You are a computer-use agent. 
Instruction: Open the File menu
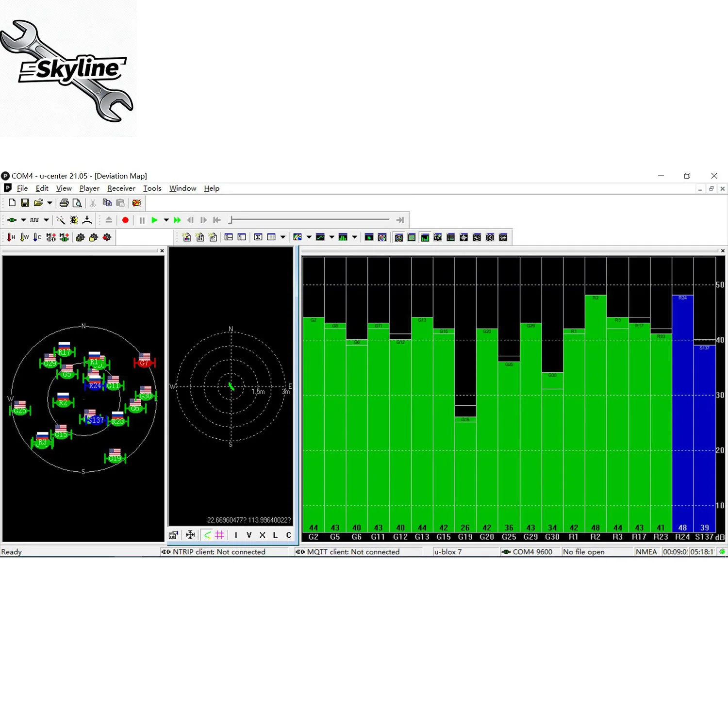tap(22, 188)
